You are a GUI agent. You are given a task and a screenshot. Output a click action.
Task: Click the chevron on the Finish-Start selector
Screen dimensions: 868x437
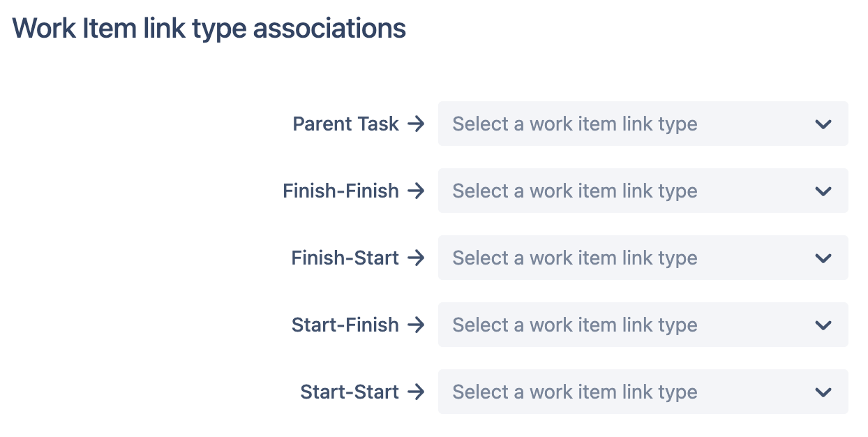click(x=823, y=258)
